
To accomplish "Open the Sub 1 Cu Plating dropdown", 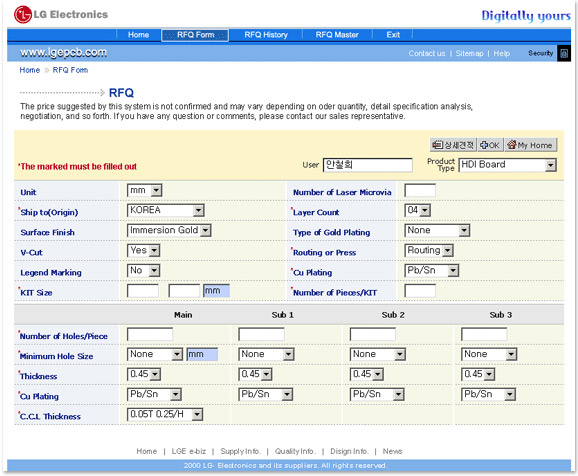I will coord(265,395).
